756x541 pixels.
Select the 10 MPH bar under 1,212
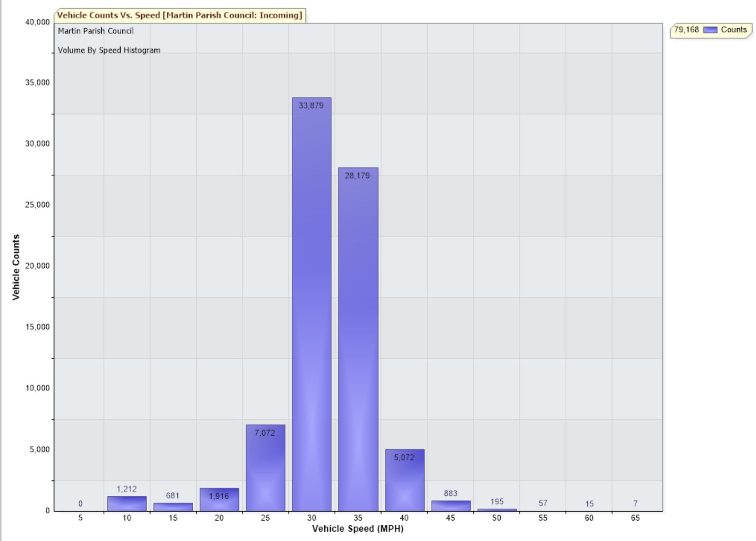click(127, 503)
